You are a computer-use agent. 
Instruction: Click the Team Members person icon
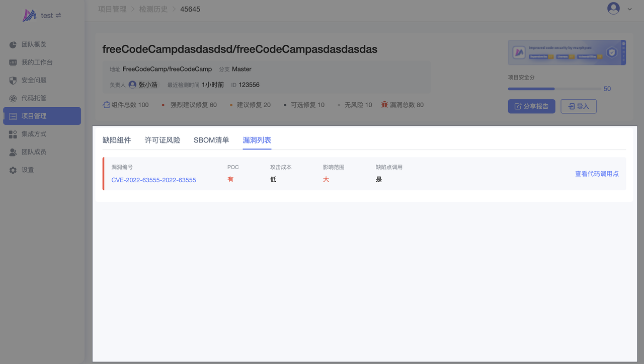[x=13, y=152]
